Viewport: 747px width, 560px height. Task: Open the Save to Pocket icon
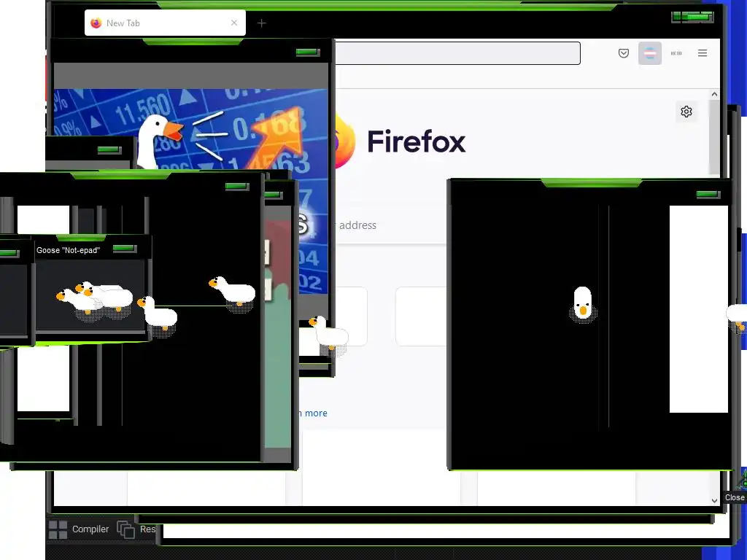[624, 53]
